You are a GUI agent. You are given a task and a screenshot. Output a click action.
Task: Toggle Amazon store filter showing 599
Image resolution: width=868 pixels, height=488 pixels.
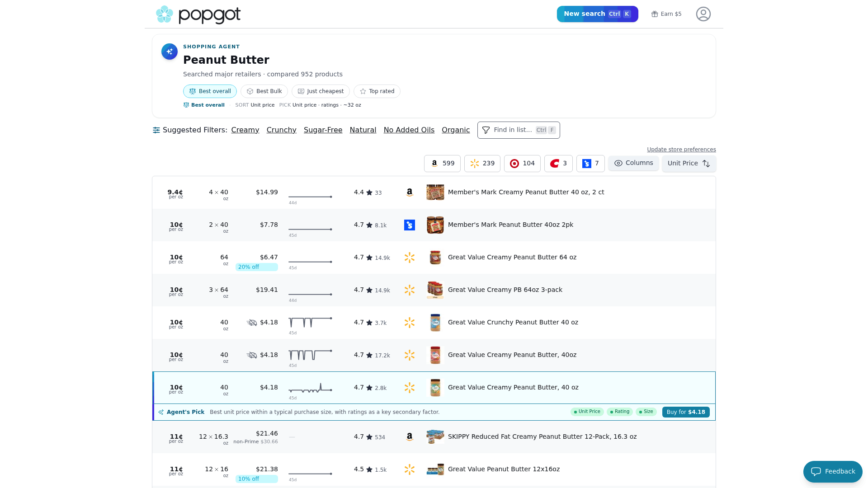pos(442,164)
